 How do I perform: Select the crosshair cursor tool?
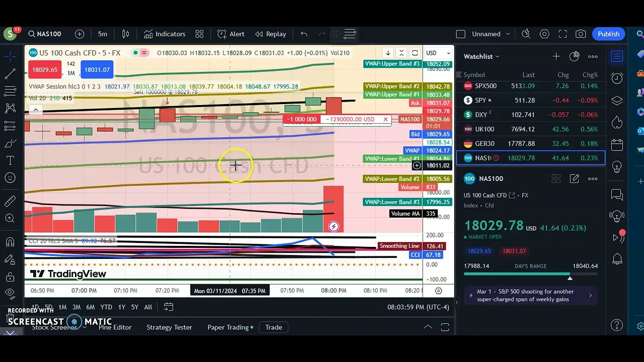pyautogui.click(x=10, y=56)
